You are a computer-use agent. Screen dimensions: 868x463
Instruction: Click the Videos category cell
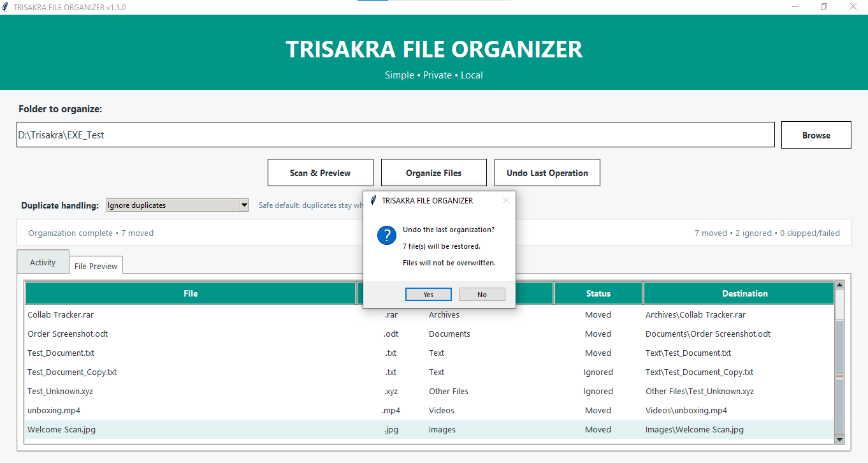point(442,410)
